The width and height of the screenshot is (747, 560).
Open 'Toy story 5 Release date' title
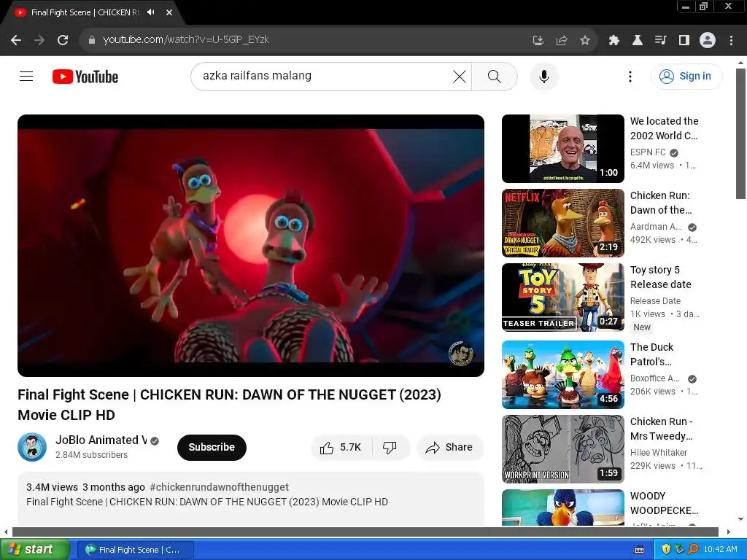point(661,276)
